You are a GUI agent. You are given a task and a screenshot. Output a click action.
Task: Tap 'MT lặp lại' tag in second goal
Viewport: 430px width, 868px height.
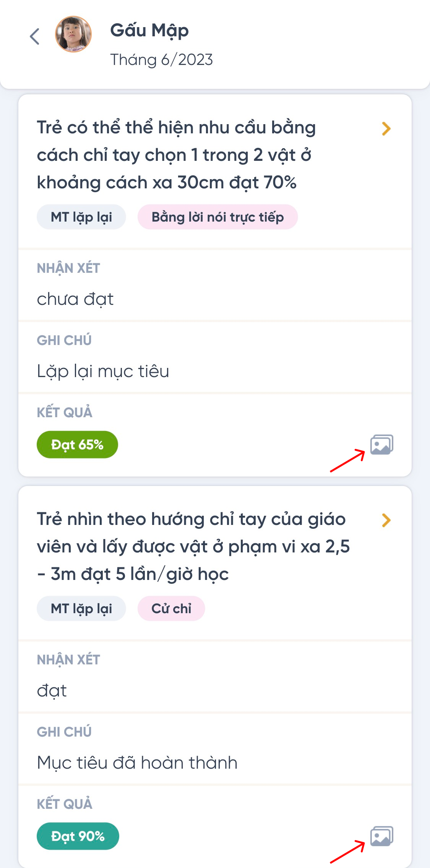click(81, 609)
